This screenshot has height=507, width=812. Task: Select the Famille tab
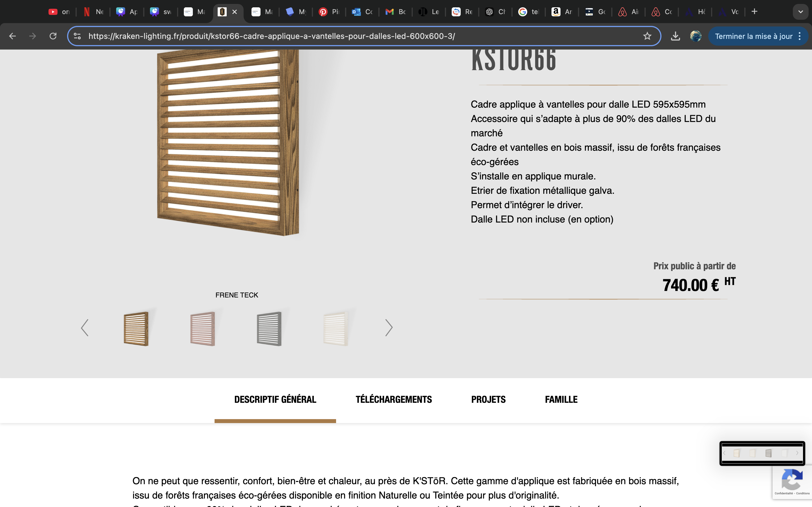pos(561,399)
